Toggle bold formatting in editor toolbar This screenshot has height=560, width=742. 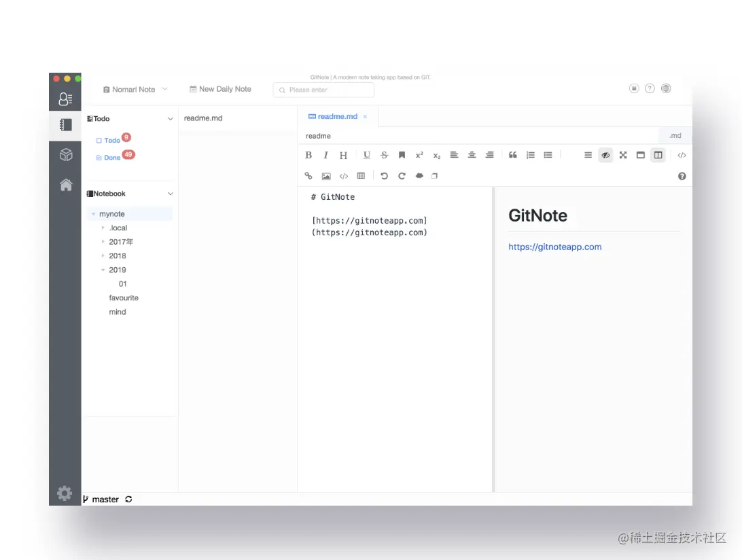pos(308,155)
